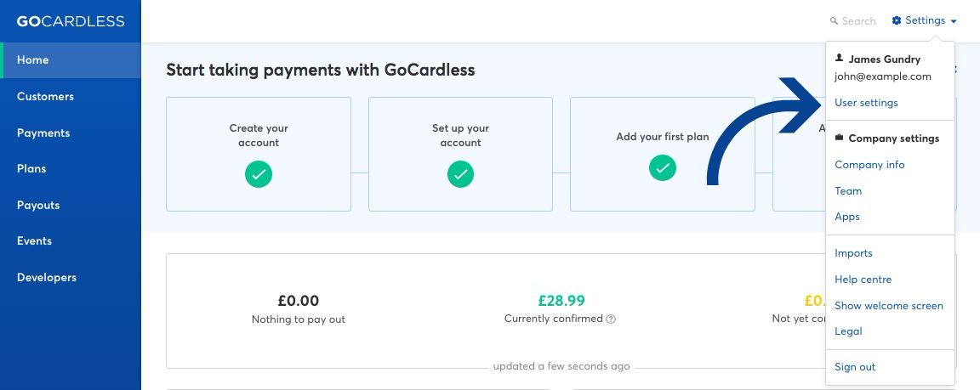Collapse the Settings dropdown arrow

tap(954, 21)
